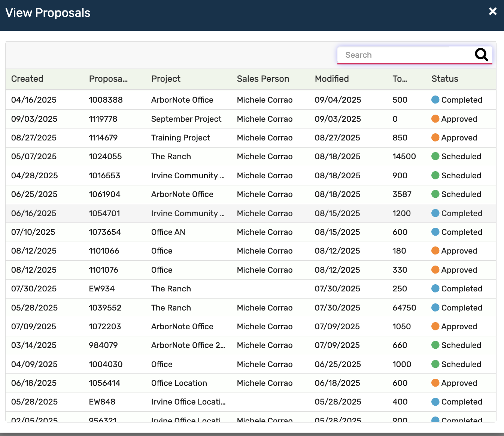Click the green status dot for proposal 984079
This screenshot has width=504, height=436.
pyautogui.click(x=435, y=345)
